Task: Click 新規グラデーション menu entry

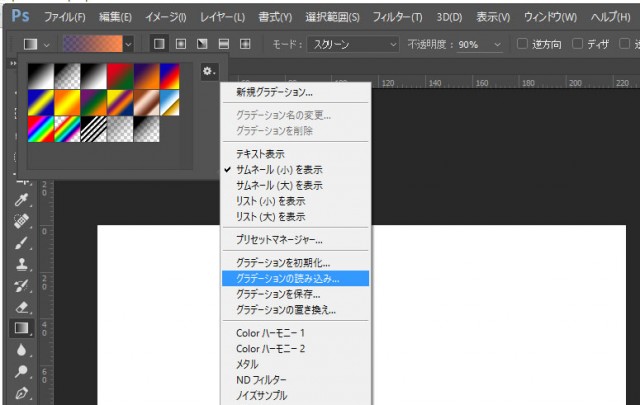Action: point(273,92)
